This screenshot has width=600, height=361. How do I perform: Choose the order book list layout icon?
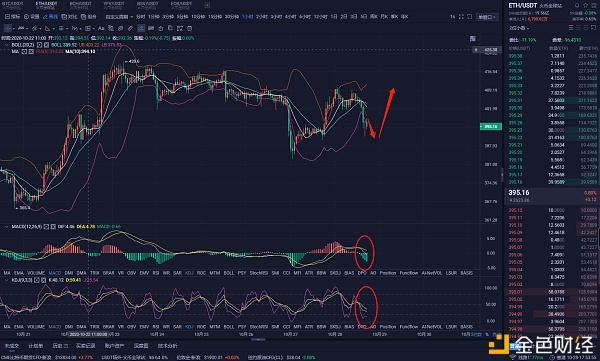(571, 28)
